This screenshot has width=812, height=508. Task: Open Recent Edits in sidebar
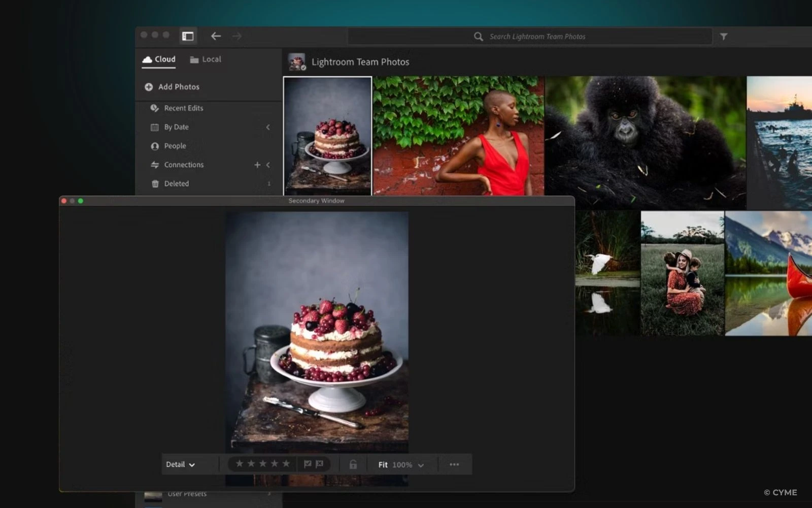point(184,108)
